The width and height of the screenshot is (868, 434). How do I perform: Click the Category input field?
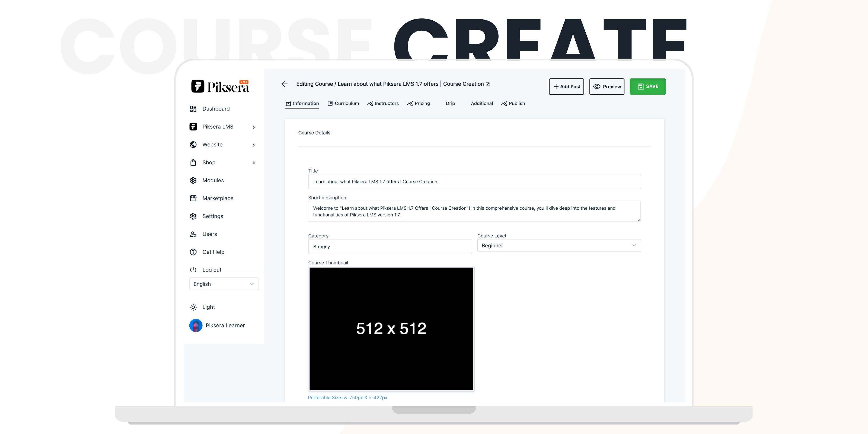tap(390, 247)
